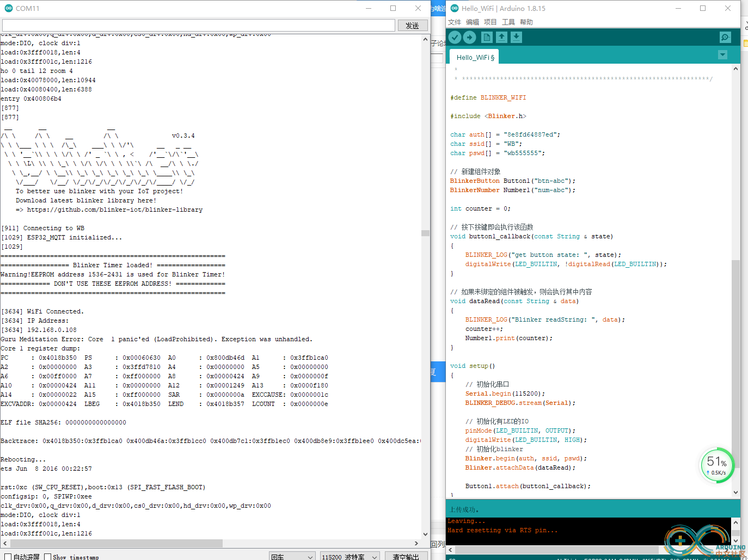The height and width of the screenshot is (560, 748).
Task: Click the COM11 scroll-down arrow
Action: pos(426,534)
